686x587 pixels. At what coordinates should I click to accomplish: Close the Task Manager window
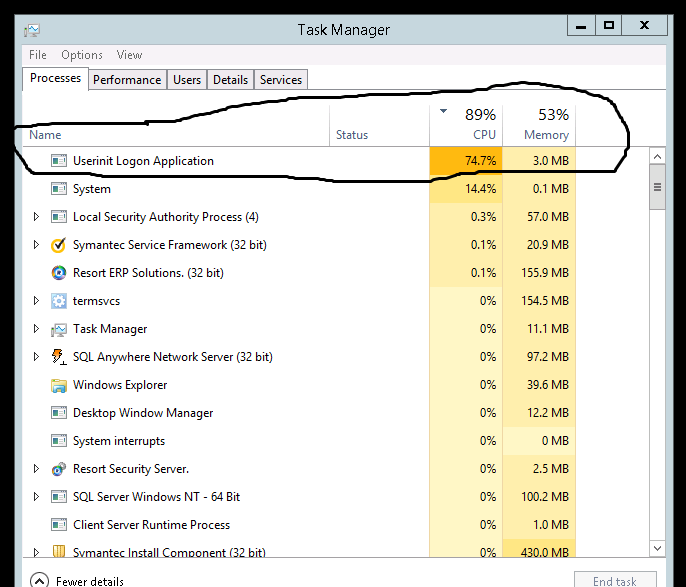tap(644, 25)
